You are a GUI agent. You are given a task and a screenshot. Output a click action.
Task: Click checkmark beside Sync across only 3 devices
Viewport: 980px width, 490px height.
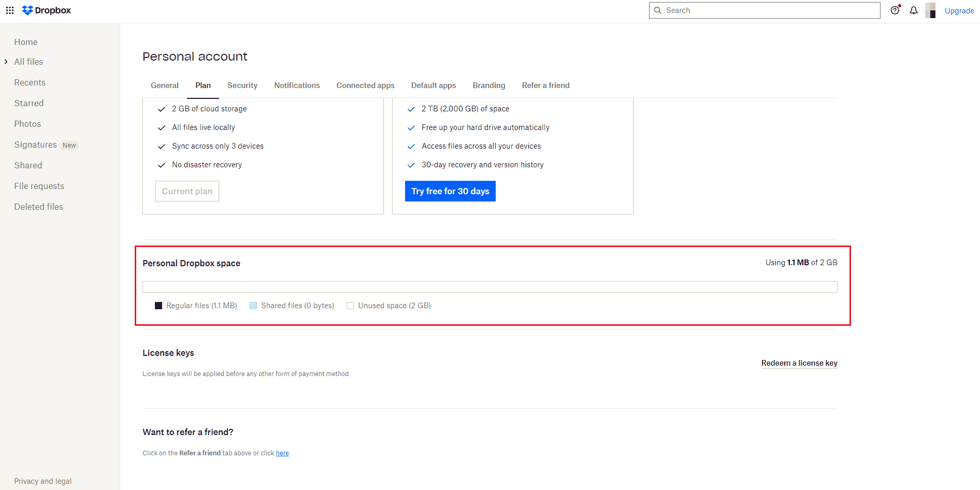(x=162, y=147)
